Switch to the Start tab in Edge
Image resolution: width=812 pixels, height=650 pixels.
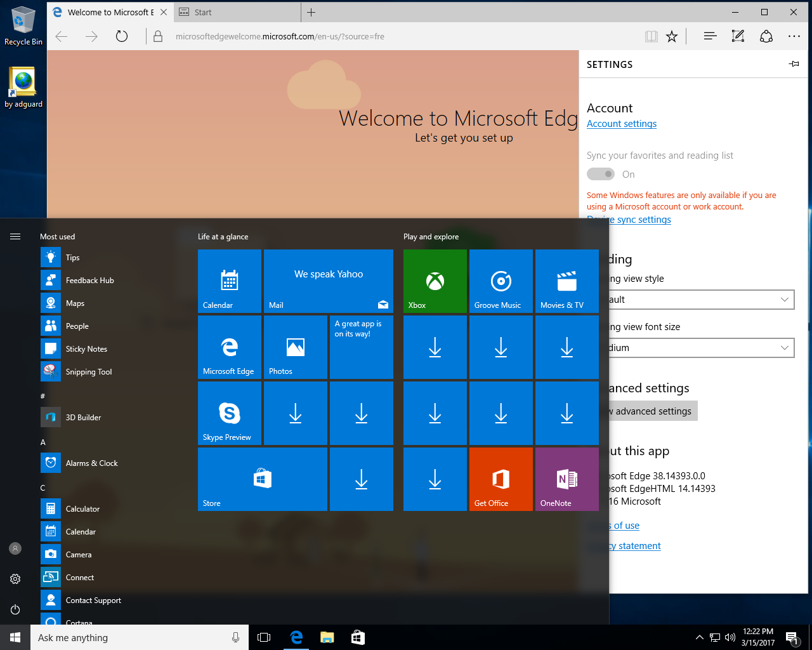point(236,12)
